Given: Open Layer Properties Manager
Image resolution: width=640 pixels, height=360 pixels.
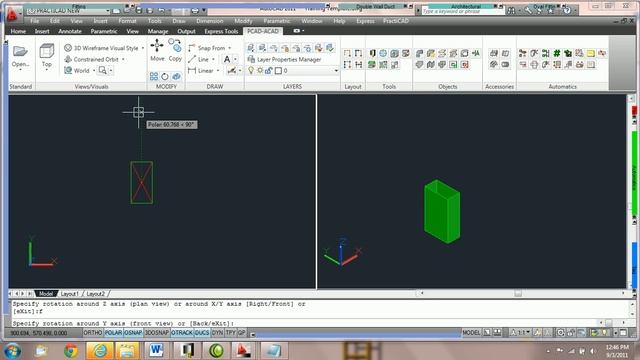Looking at the screenshot, I should pyautogui.click(x=284, y=59).
